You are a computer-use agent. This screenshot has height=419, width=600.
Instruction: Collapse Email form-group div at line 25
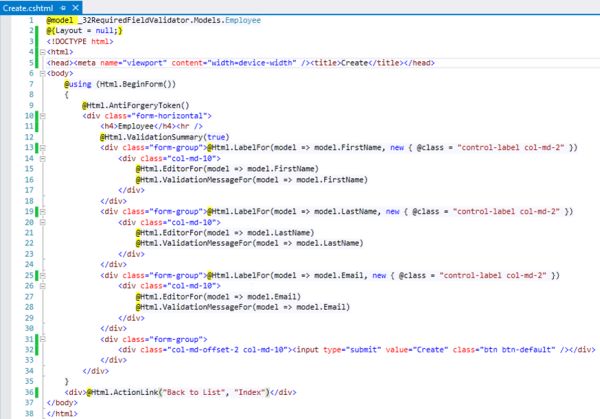click(x=42, y=276)
